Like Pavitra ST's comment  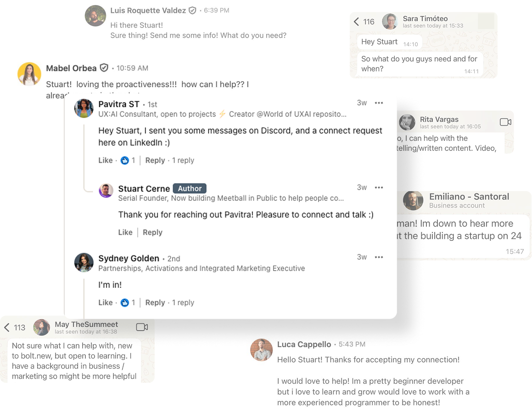click(x=105, y=160)
